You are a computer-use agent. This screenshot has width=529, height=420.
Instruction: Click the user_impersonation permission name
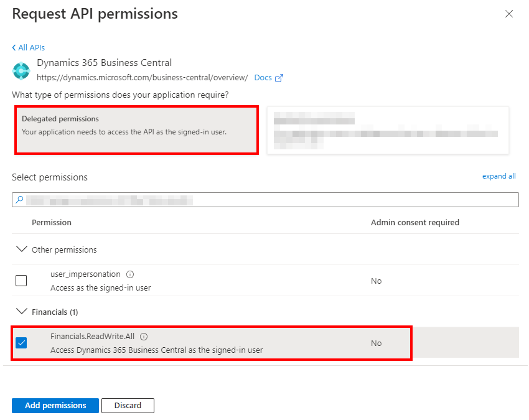pyautogui.click(x=85, y=274)
